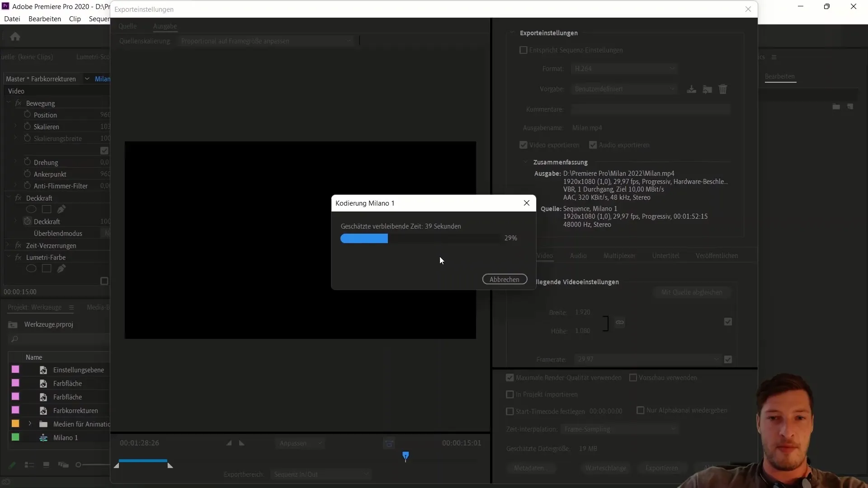Viewport: 868px width, 488px height.
Task: Click Warteschlange button
Action: 606,468
